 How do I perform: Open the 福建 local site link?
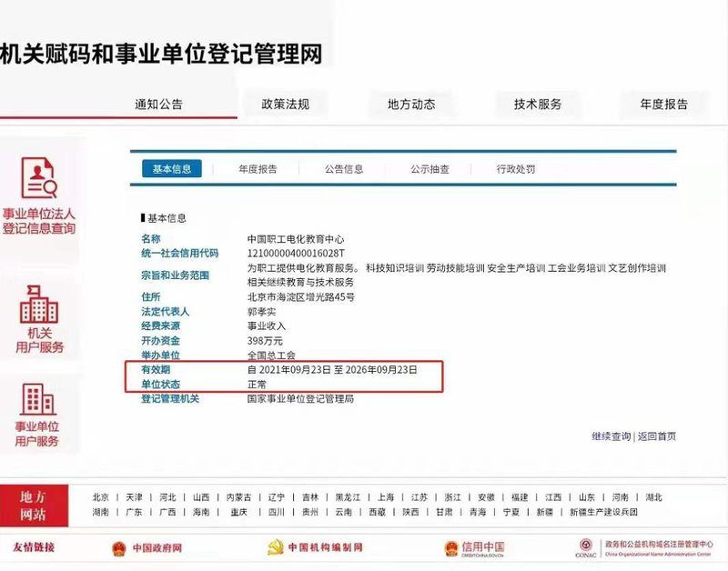[x=520, y=497]
